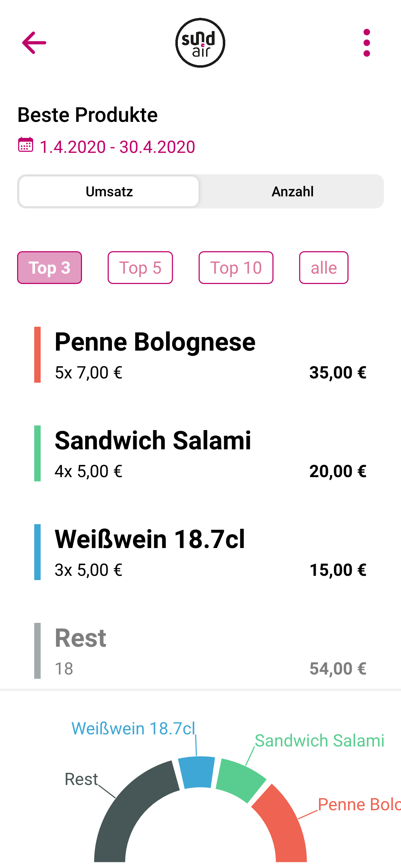
Task: Open the Penne Bolognese product row
Action: point(200,355)
